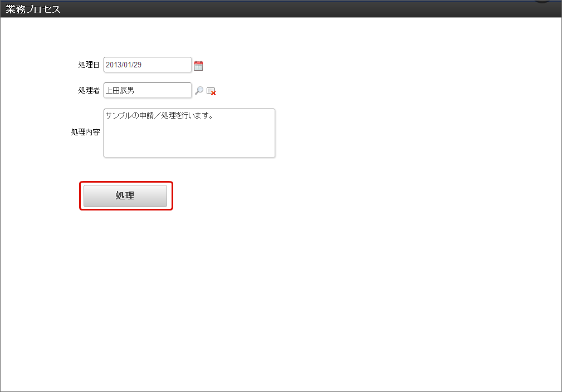Open the calendar picker next to 処理日
Viewport: 562px width, 392px height.
click(x=198, y=66)
